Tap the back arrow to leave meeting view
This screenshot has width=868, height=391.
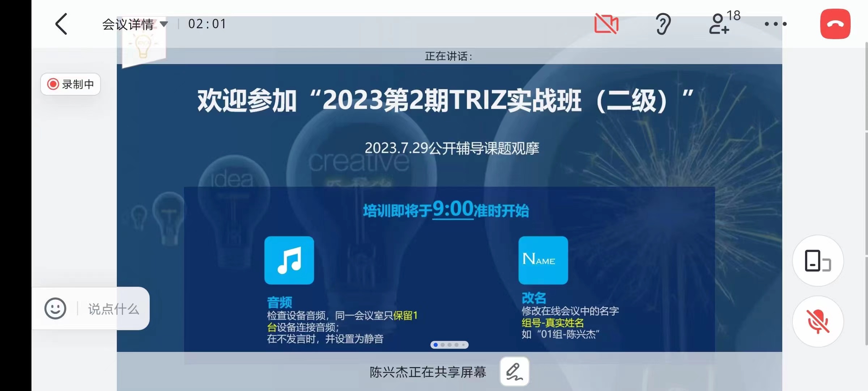[61, 24]
